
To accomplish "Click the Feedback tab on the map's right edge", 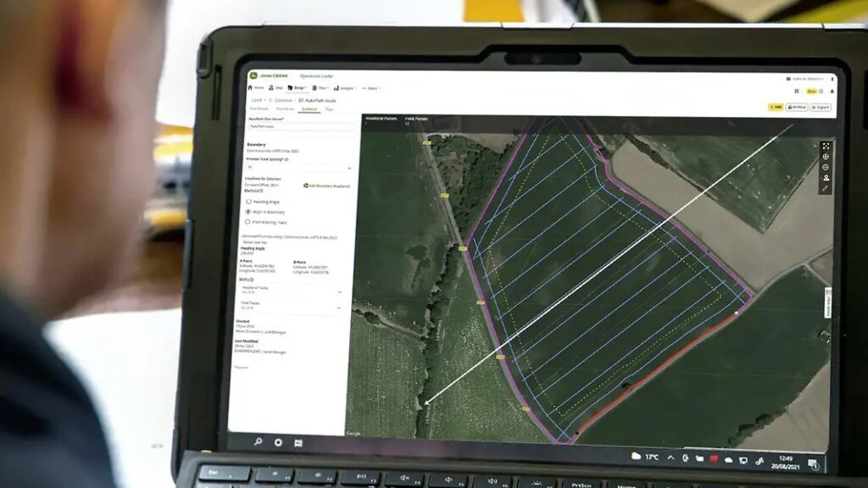I will (828, 303).
